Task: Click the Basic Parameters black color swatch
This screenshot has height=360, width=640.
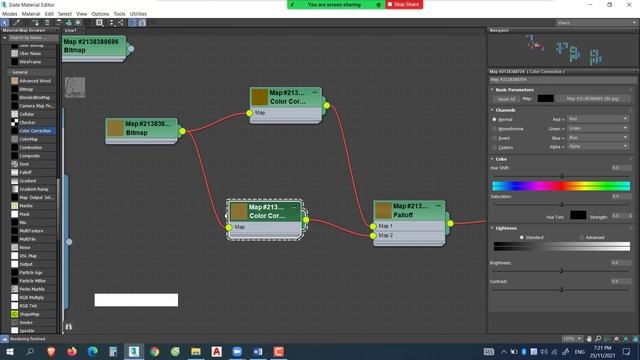Action: (545, 98)
